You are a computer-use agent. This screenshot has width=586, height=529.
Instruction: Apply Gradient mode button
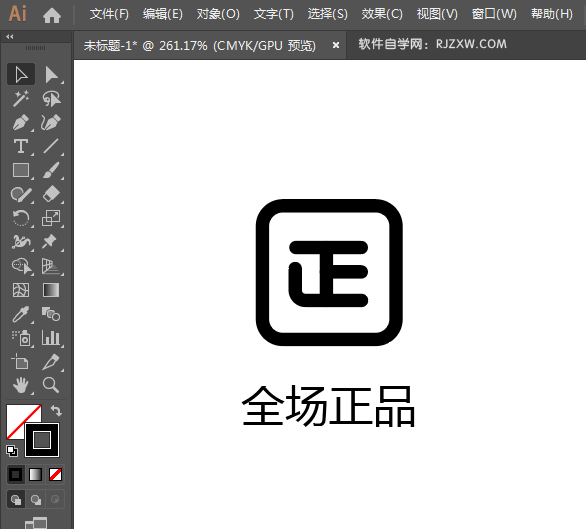point(36,475)
